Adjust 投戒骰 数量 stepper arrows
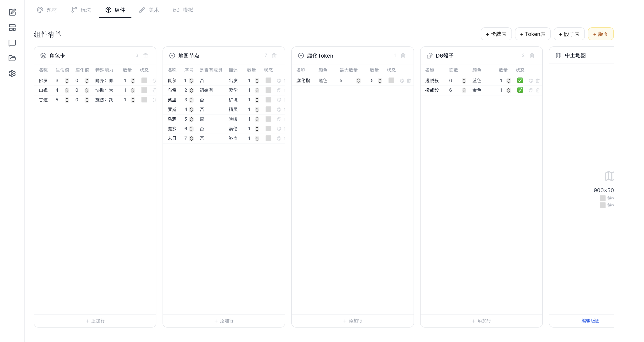This screenshot has height=342, width=644. coord(508,90)
